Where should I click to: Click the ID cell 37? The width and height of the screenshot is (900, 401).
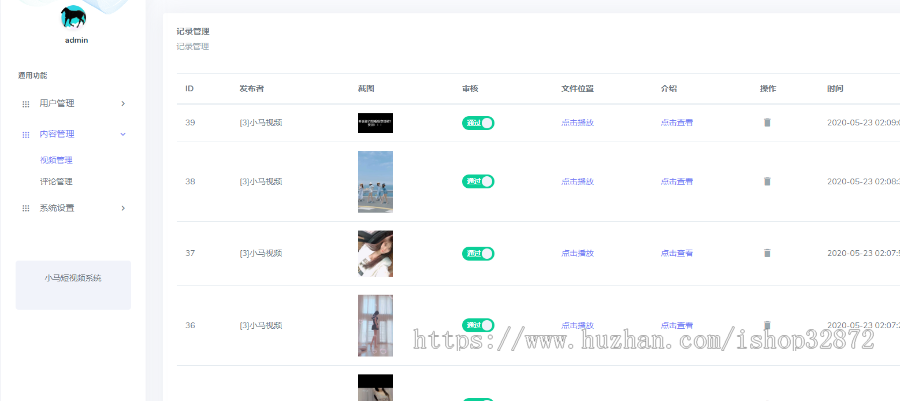click(190, 253)
